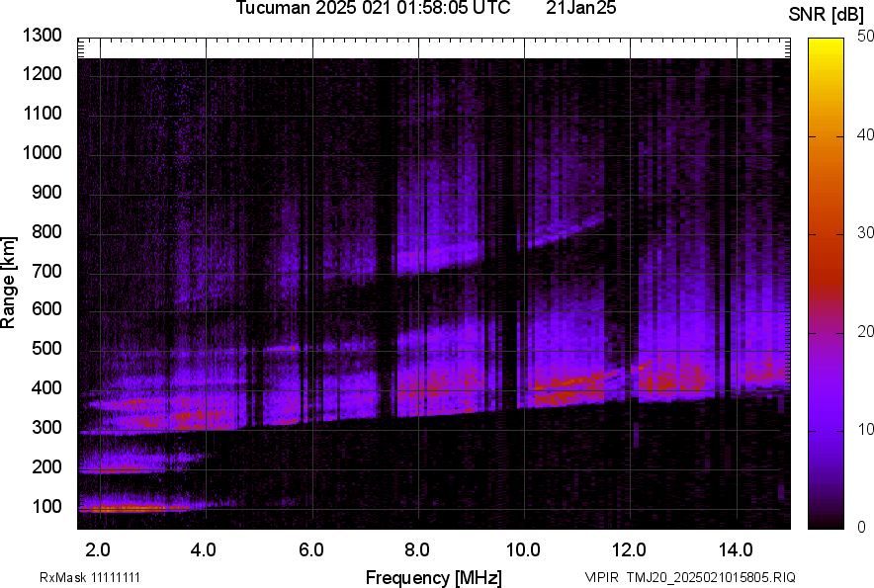Click the 'Frequency [MHz]' axis label
Image resolution: width=874 pixels, height=588 pixels.
pos(434,577)
